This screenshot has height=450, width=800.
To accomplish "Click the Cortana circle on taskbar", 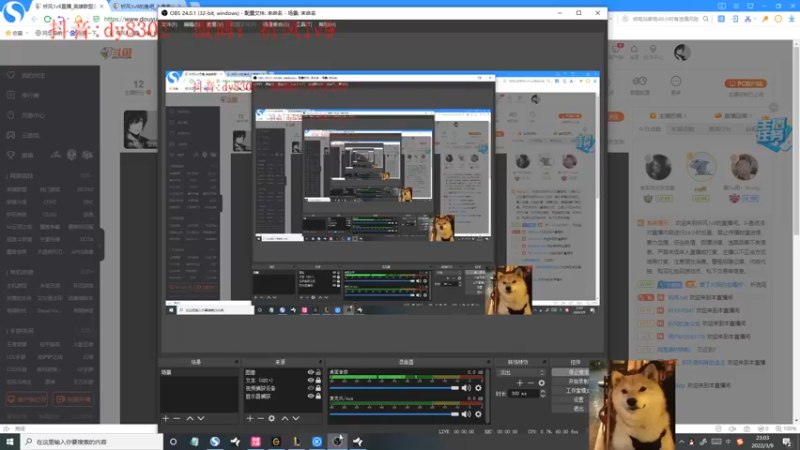I will [173, 441].
